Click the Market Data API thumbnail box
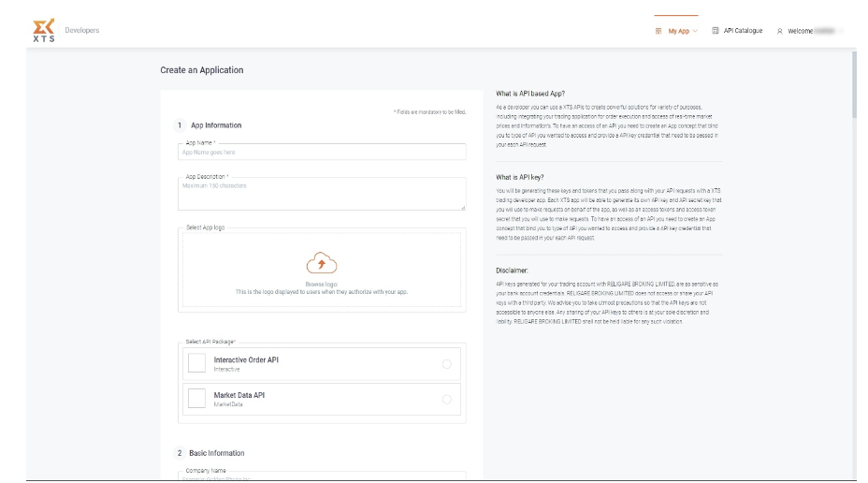868x483 pixels. [x=196, y=399]
